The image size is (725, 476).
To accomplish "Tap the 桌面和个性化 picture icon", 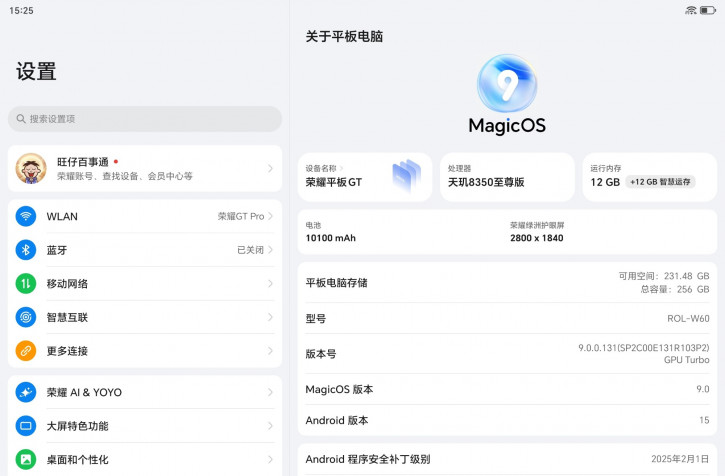I will click(x=26, y=459).
